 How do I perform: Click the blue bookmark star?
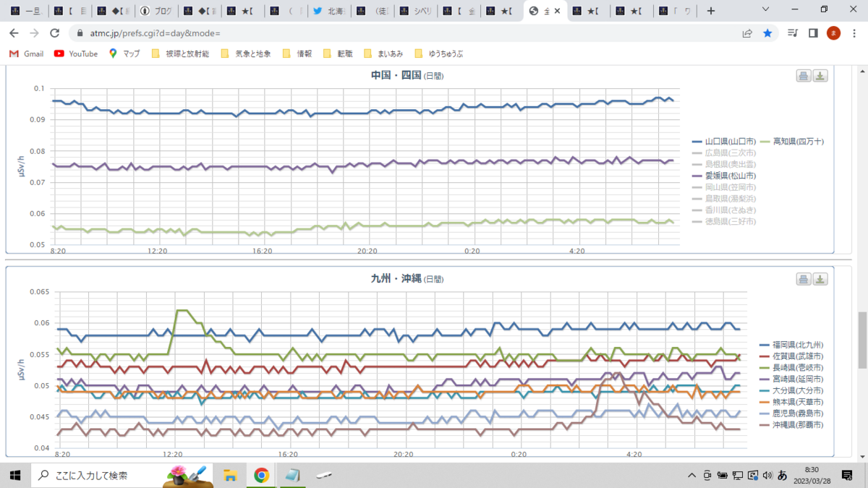pyautogui.click(x=767, y=33)
